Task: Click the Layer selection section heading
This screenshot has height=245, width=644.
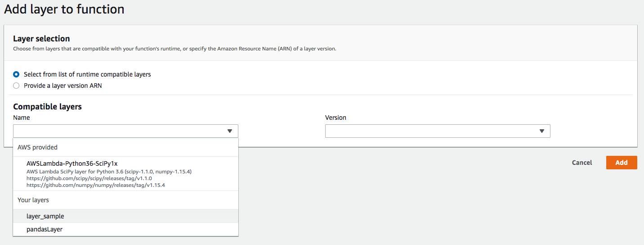Action: pos(41,39)
